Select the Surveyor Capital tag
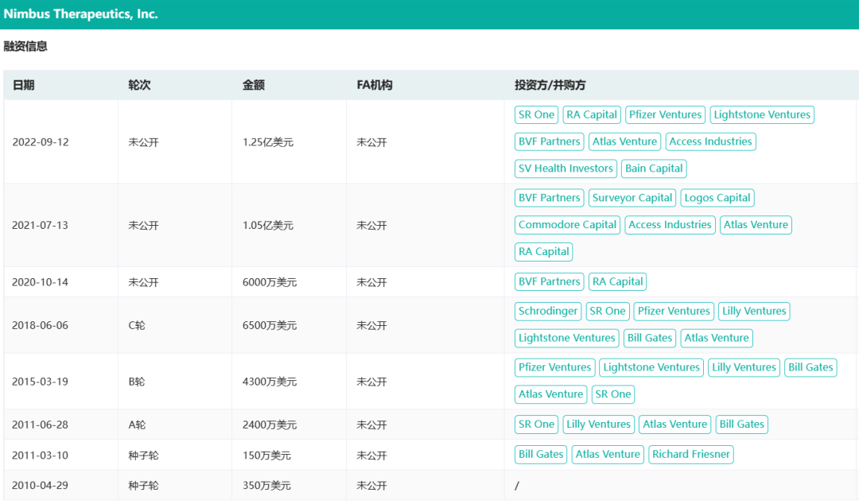 point(632,198)
